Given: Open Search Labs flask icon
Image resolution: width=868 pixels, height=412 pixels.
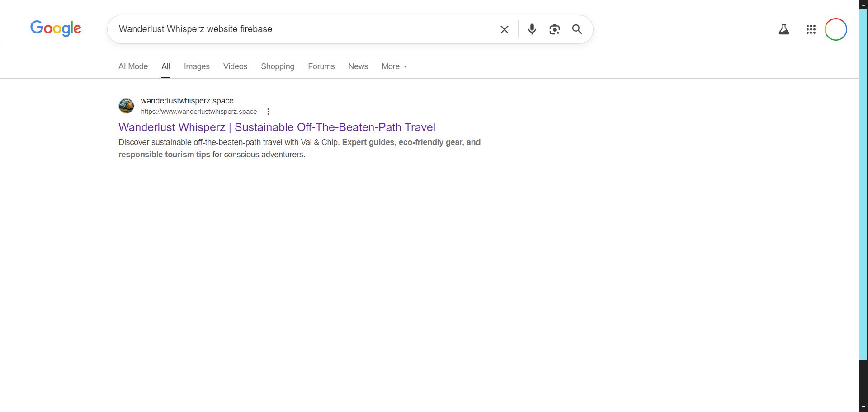Looking at the screenshot, I should pos(783,29).
